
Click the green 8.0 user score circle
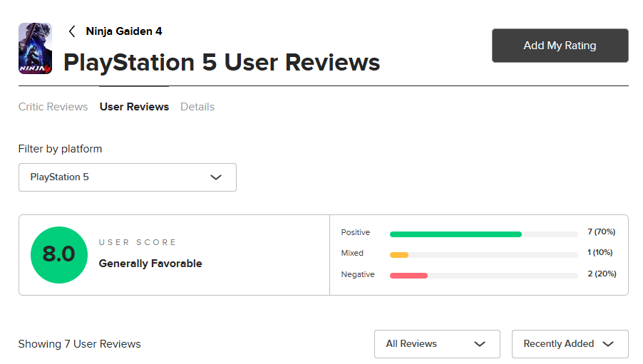58,254
